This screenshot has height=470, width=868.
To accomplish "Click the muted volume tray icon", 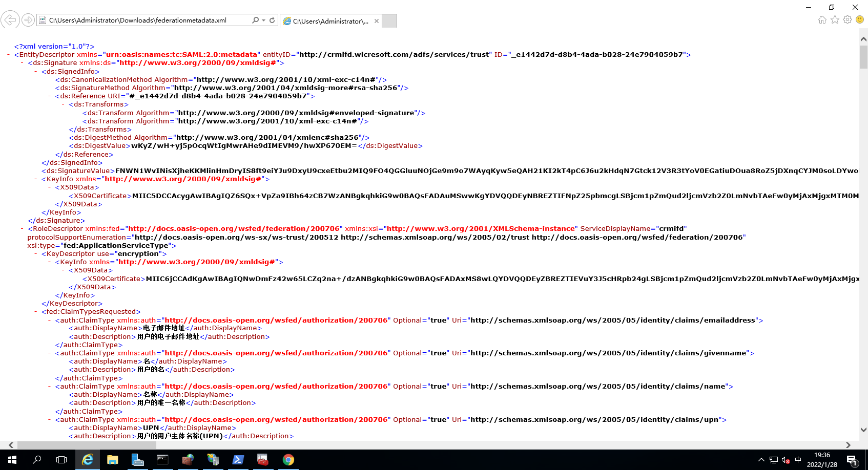I will click(x=786, y=460).
